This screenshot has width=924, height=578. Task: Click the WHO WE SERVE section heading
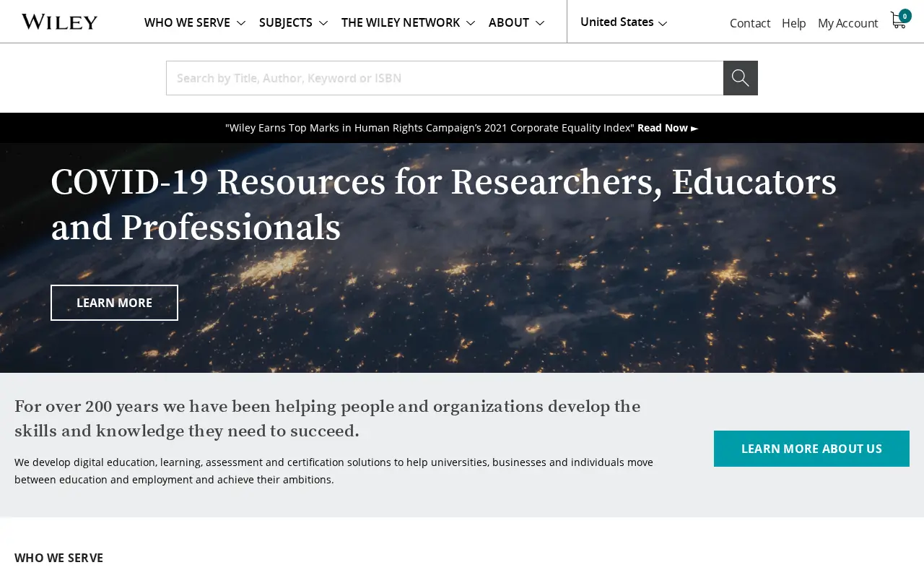[x=59, y=558]
